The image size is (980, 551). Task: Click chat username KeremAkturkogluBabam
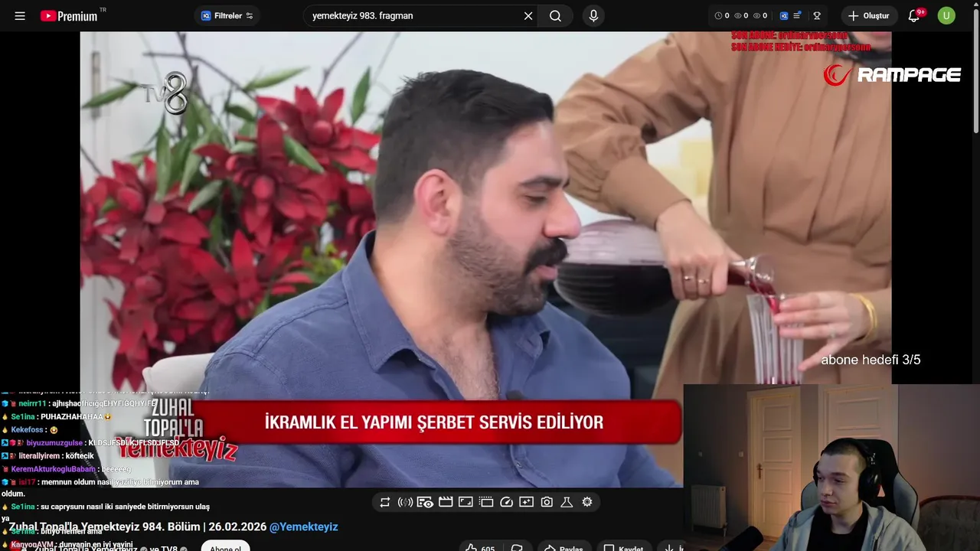click(x=53, y=468)
